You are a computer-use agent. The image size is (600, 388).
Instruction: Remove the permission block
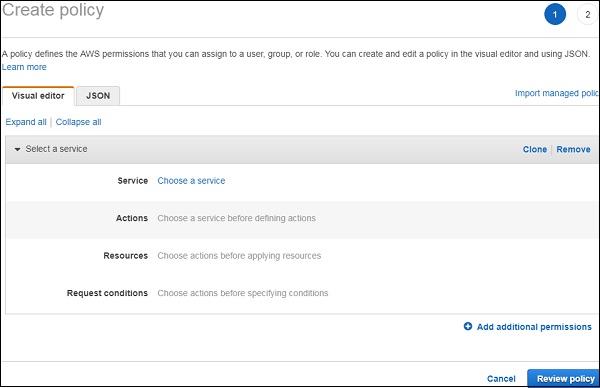coord(573,149)
